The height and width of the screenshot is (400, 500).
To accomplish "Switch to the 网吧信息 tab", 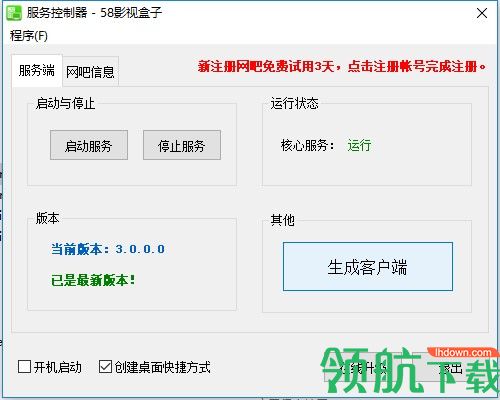I will (x=90, y=72).
